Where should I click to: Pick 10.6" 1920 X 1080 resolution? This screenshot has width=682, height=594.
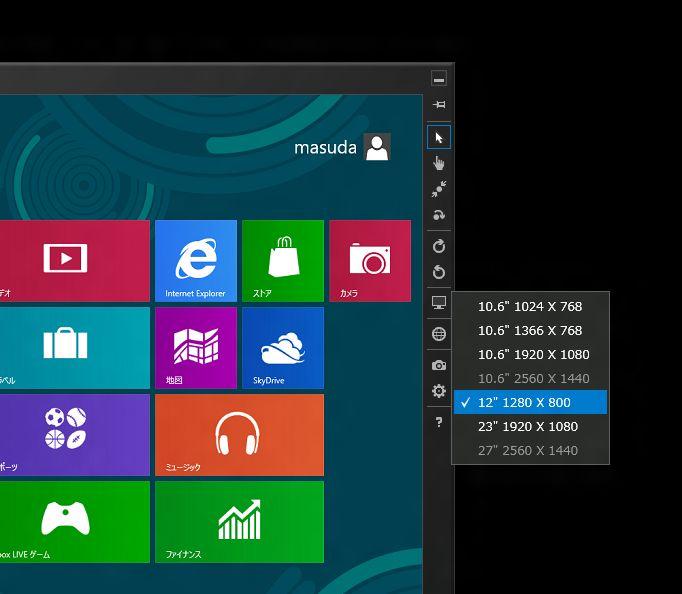[533, 355]
